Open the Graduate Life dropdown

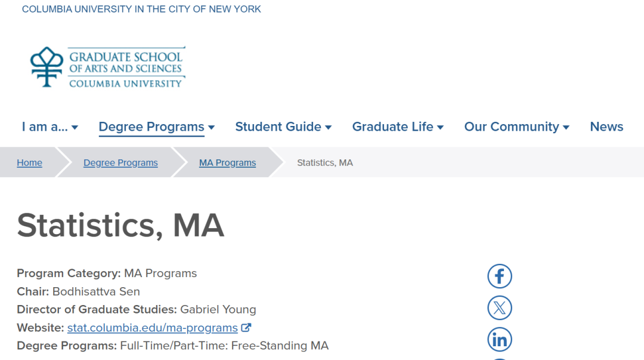point(398,127)
